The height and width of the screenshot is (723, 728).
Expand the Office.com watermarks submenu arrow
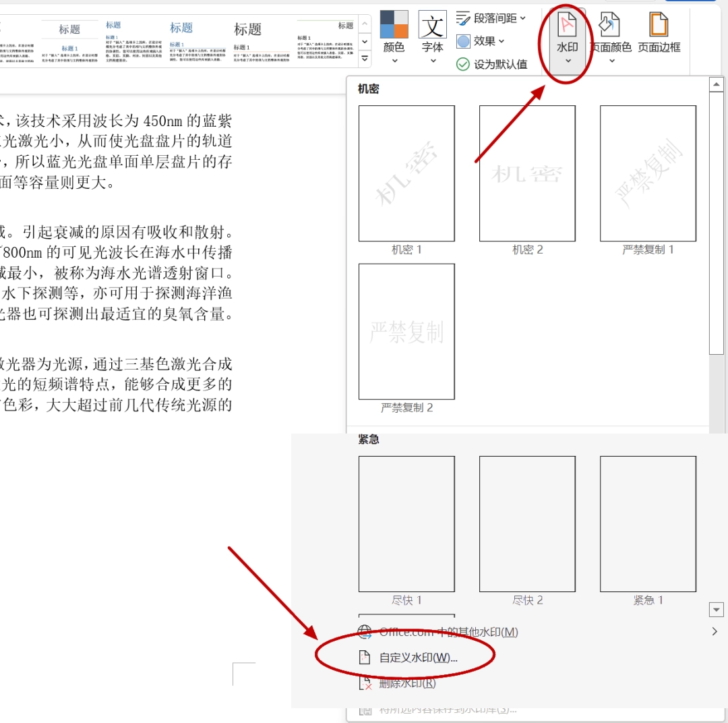(x=715, y=631)
